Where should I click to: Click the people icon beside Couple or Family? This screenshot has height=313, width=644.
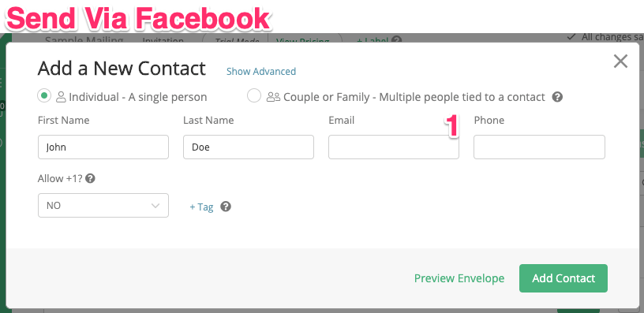tap(273, 97)
